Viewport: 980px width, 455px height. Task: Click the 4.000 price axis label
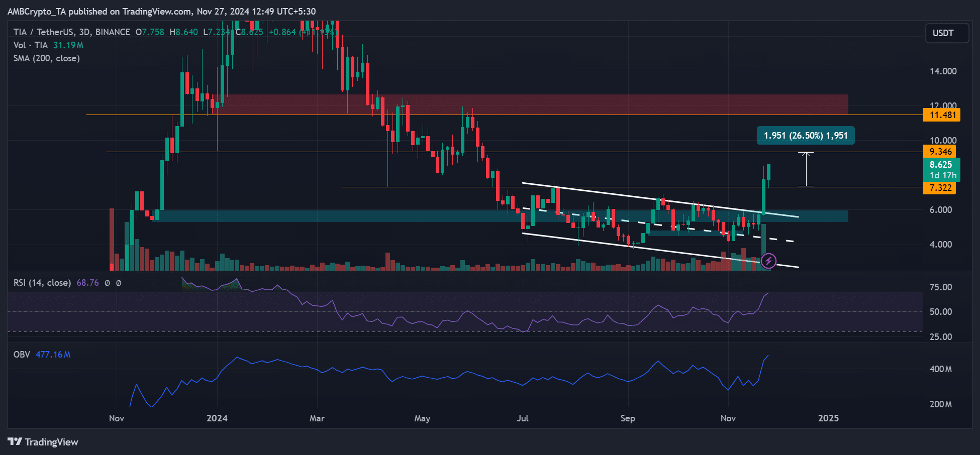pos(941,245)
